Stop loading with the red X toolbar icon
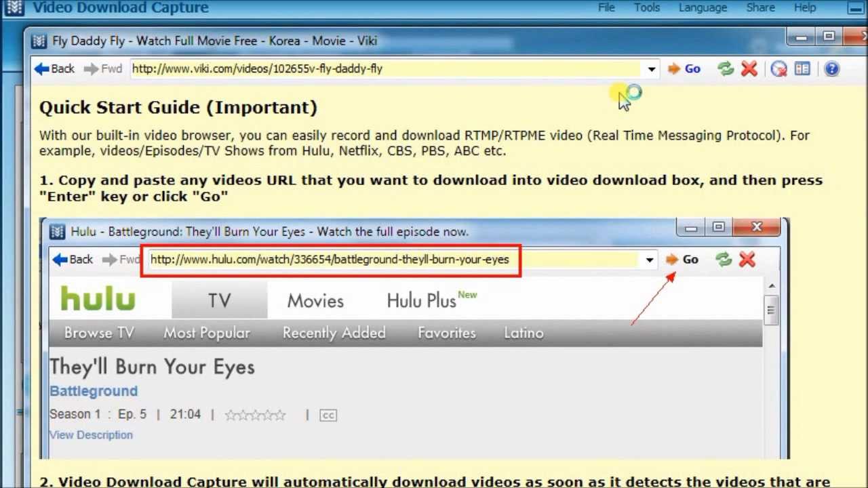Screen dimensions: 868x488 (749, 69)
